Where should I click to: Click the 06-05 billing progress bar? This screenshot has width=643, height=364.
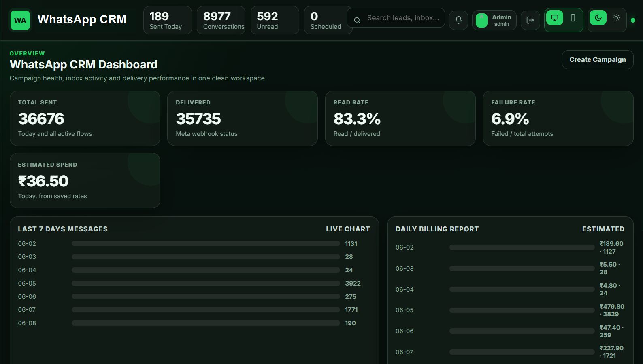click(x=522, y=310)
